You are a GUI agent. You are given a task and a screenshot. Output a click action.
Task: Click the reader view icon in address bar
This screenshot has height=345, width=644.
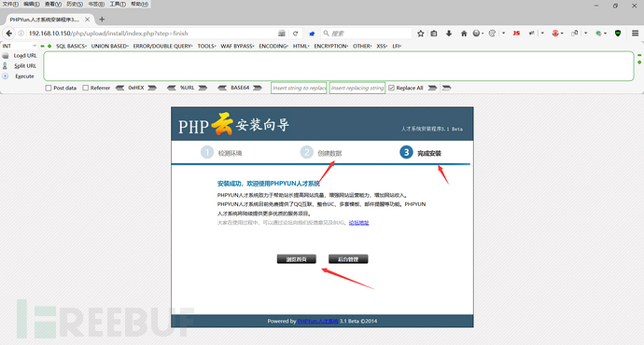tap(282, 34)
